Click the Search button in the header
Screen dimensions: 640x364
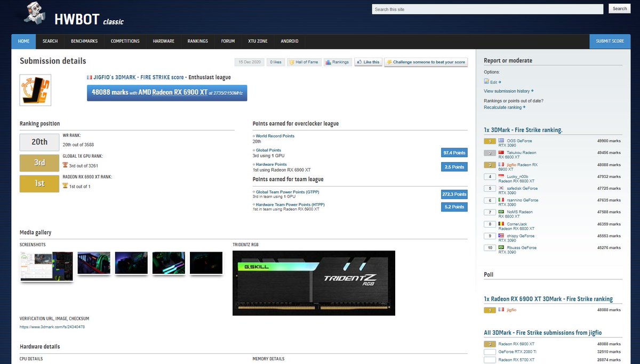pos(620,9)
